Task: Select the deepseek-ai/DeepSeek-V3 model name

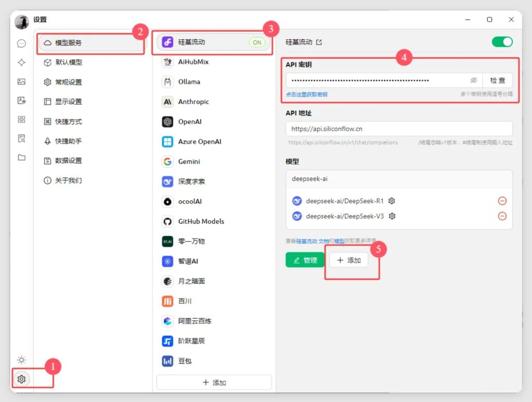Action: (x=345, y=217)
